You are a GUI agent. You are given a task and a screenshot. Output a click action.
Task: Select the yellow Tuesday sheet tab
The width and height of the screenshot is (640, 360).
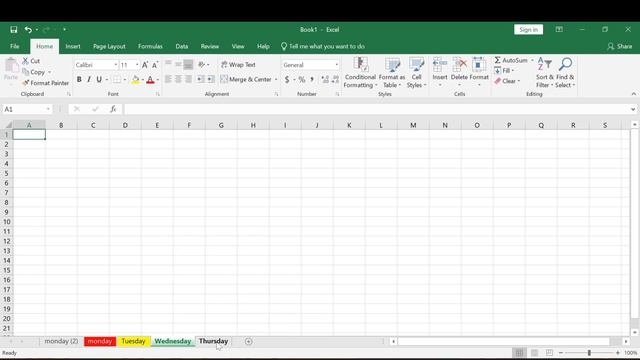click(133, 341)
